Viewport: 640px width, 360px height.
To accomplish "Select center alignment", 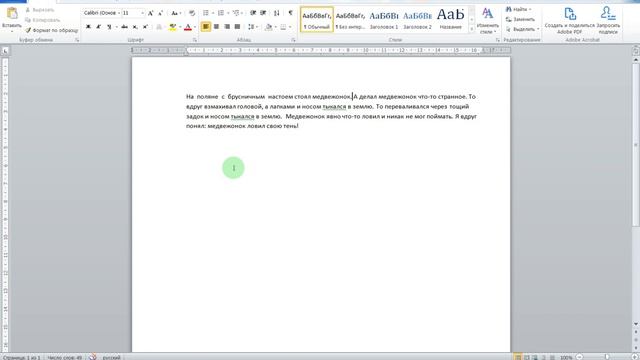I will point(216,27).
